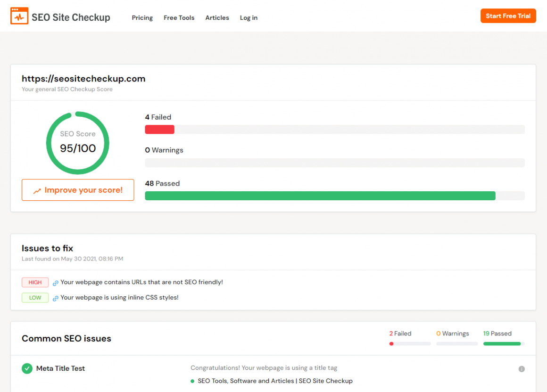547x392 pixels.
Task: Click the green Passed progress bar
Action: [x=320, y=196]
